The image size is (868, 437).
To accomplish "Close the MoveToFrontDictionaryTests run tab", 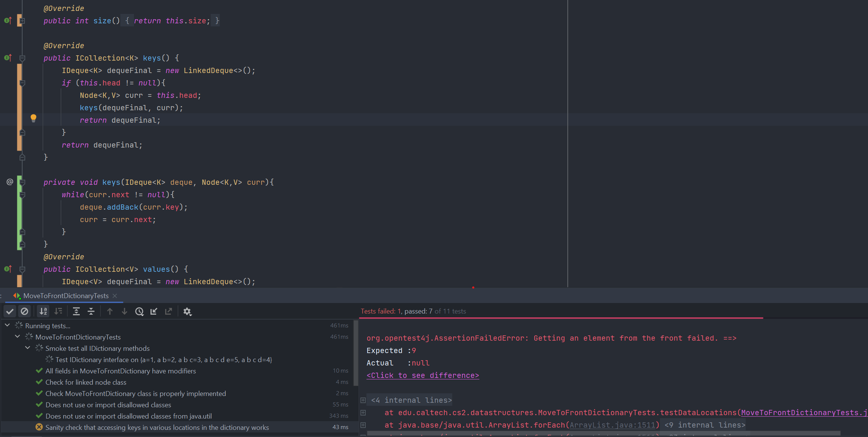I will pyautogui.click(x=115, y=296).
